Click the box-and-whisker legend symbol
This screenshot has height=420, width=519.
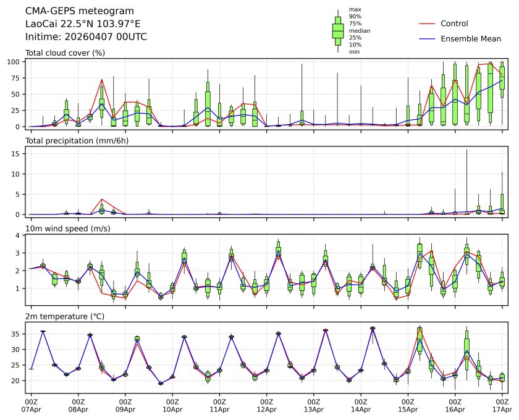click(338, 31)
